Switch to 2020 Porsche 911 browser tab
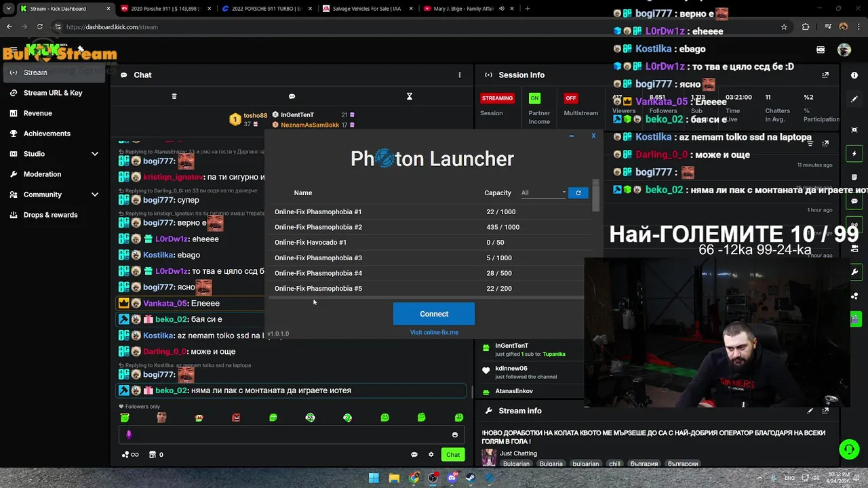868x488 pixels. pyautogui.click(x=165, y=9)
